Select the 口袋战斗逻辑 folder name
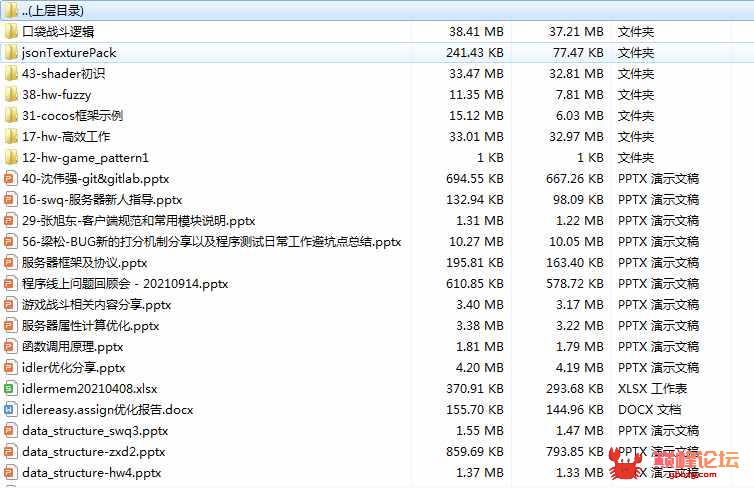This screenshot has height=488, width=754. pos(58,32)
